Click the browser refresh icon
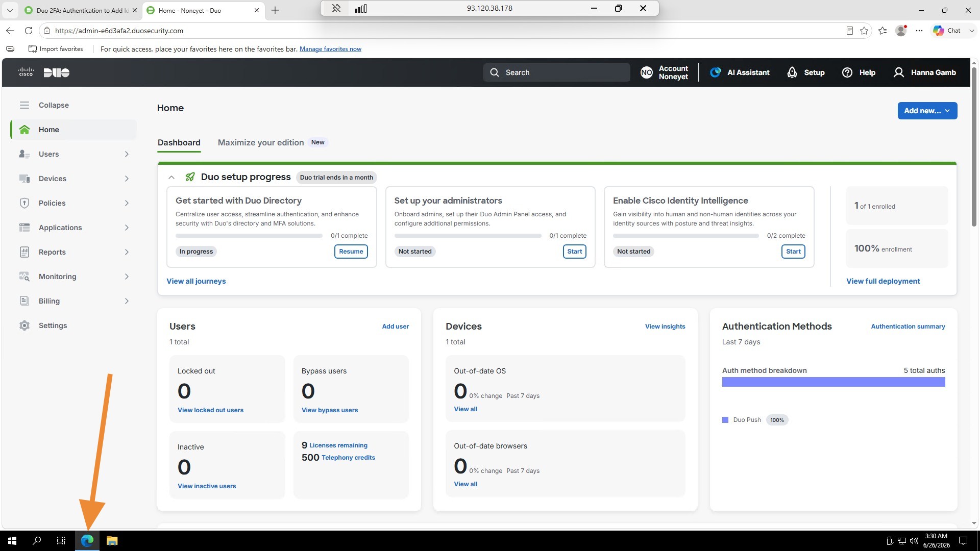 29,31
